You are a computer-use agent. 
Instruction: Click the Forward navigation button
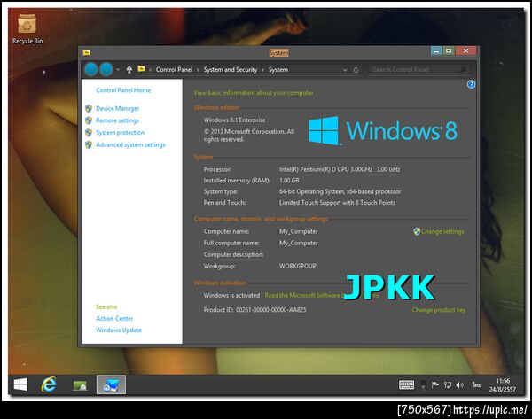click(106, 69)
